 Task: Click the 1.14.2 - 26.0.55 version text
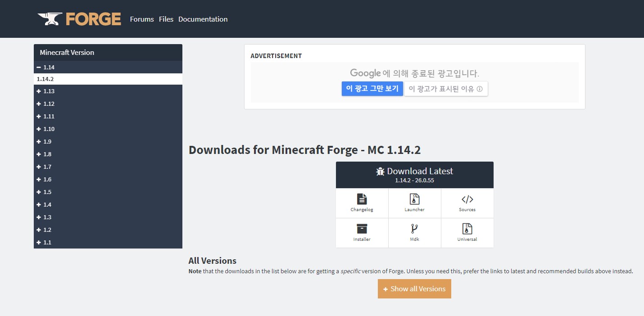click(x=415, y=181)
